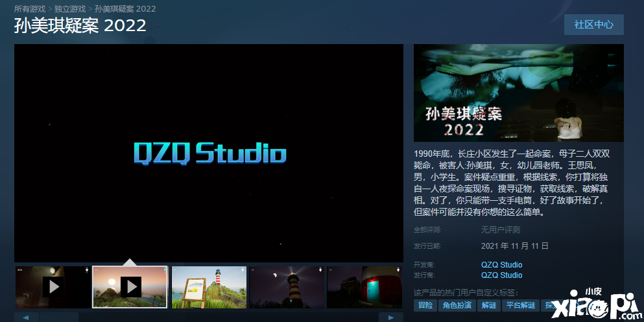Open the 社区中心 community hub button
This screenshot has height=322, width=644.
(593, 25)
